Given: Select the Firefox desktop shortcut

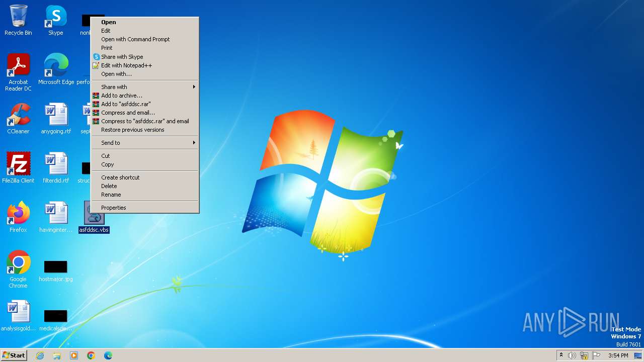Looking at the screenshot, I should (x=18, y=217).
